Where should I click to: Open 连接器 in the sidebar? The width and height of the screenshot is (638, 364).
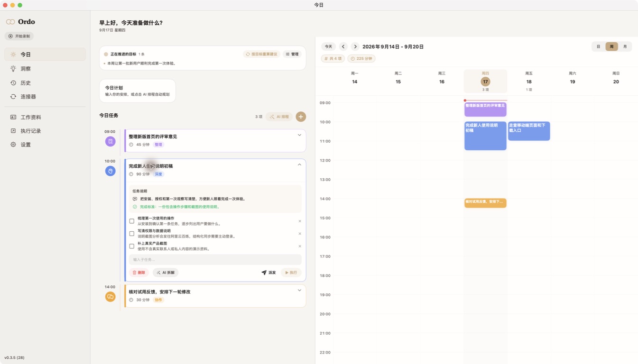tap(45, 97)
